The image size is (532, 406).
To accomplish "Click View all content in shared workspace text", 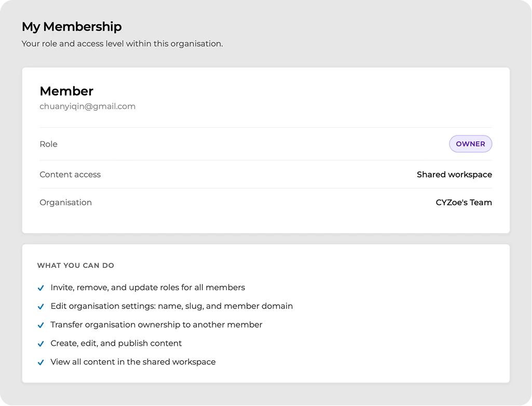I will tap(133, 362).
